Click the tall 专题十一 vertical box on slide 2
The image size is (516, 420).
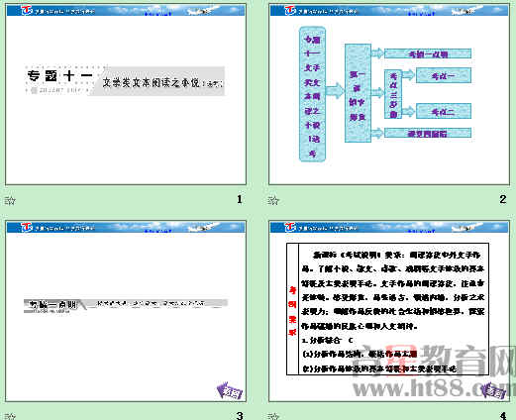point(312,94)
